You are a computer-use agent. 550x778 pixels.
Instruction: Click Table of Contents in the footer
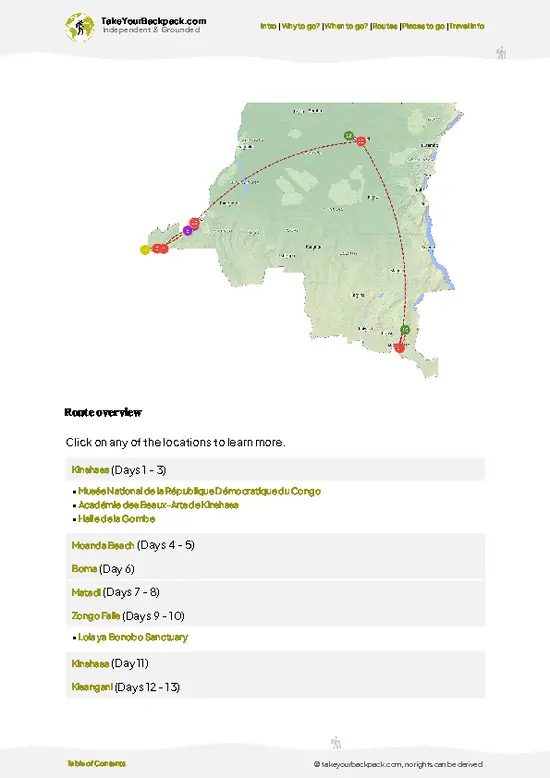96,764
